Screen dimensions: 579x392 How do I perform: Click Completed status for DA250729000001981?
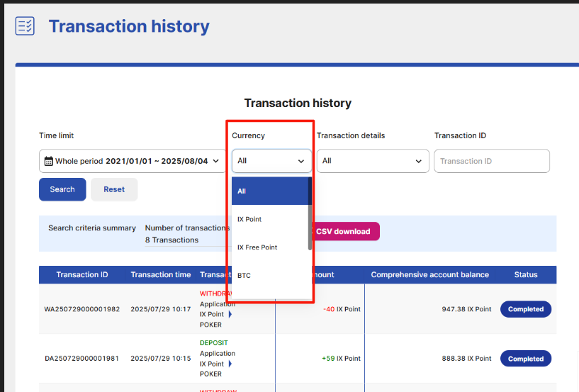(526, 359)
